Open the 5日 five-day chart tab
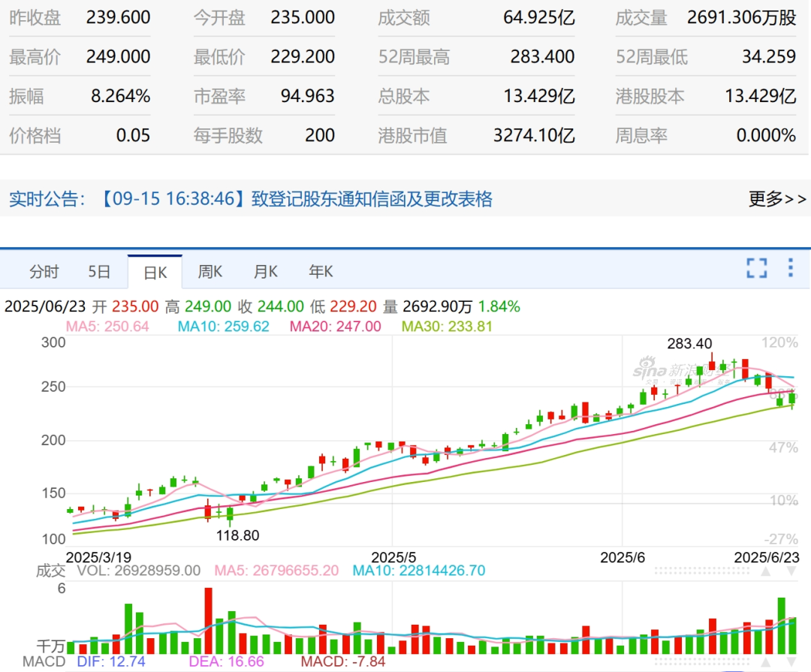The image size is (811, 672). point(99,272)
